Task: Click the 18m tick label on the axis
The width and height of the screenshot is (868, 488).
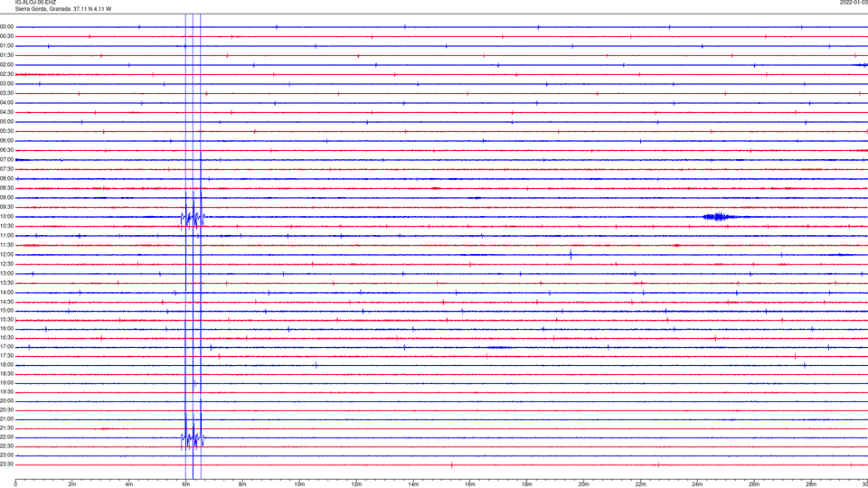Action: [527, 484]
